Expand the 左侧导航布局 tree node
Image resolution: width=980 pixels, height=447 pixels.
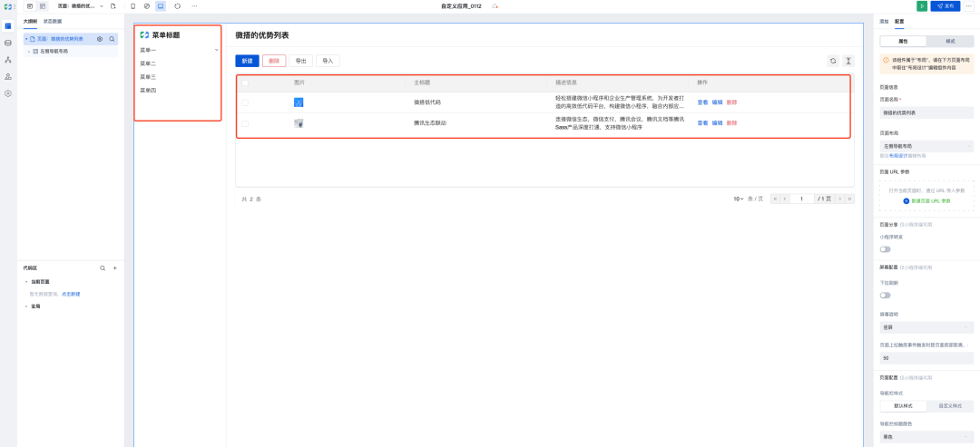pos(29,52)
